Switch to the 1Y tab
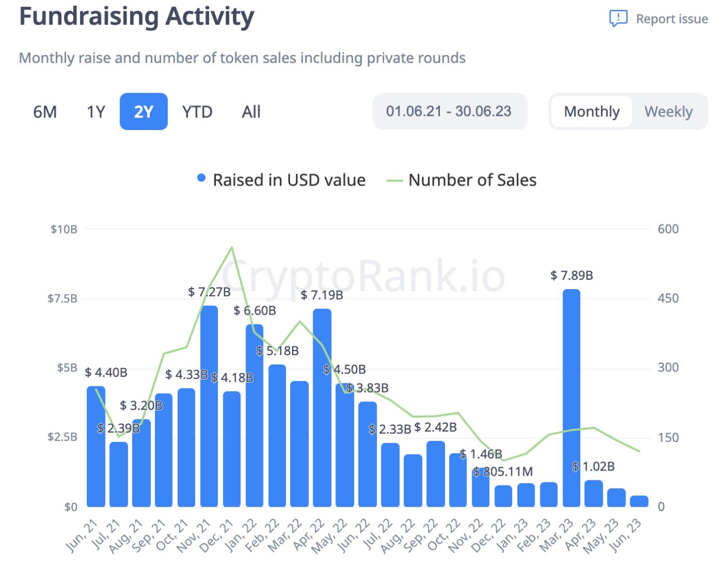Screen dimensions: 728x573 (96, 111)
